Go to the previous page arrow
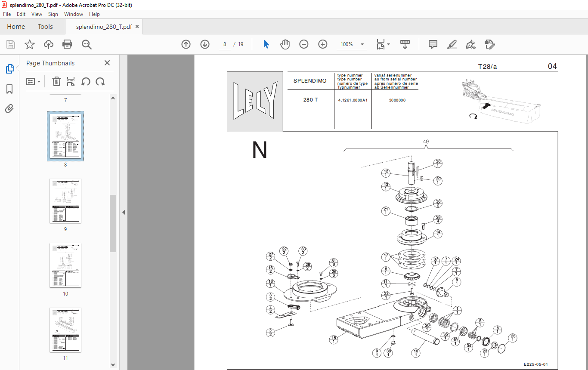 pyautogui.click(x=186, y=44)
